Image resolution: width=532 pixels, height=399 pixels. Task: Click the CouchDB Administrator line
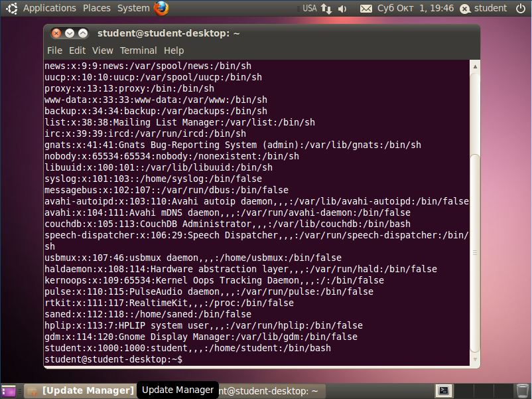point(228,224)
